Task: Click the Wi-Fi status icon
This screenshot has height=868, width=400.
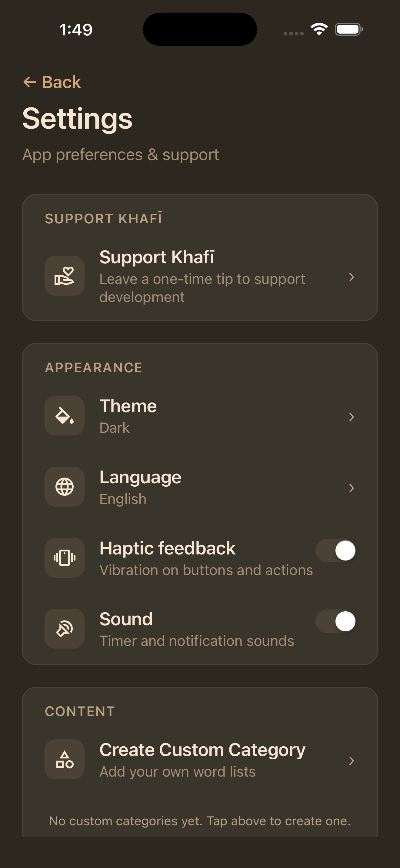Action: point(319,29)
